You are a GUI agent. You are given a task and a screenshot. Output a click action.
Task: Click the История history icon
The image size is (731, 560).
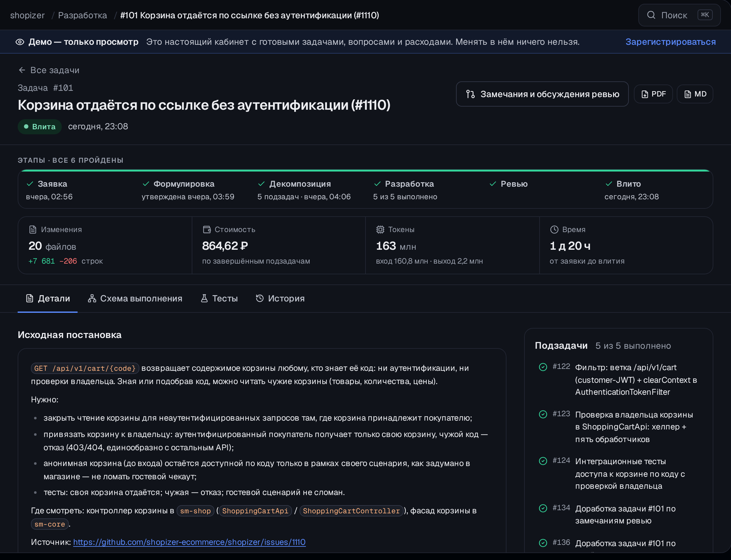coord(260,298)
